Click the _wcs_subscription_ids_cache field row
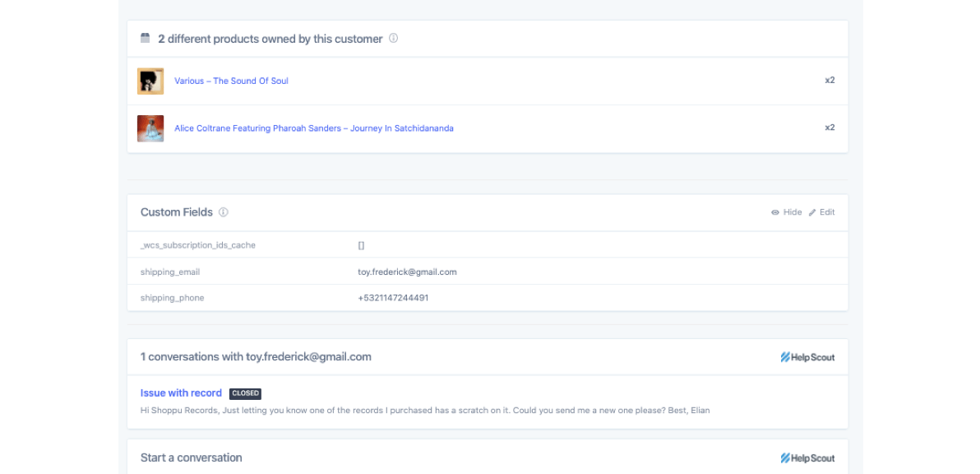This screenshot has height=474, width=980. point(198,245)
